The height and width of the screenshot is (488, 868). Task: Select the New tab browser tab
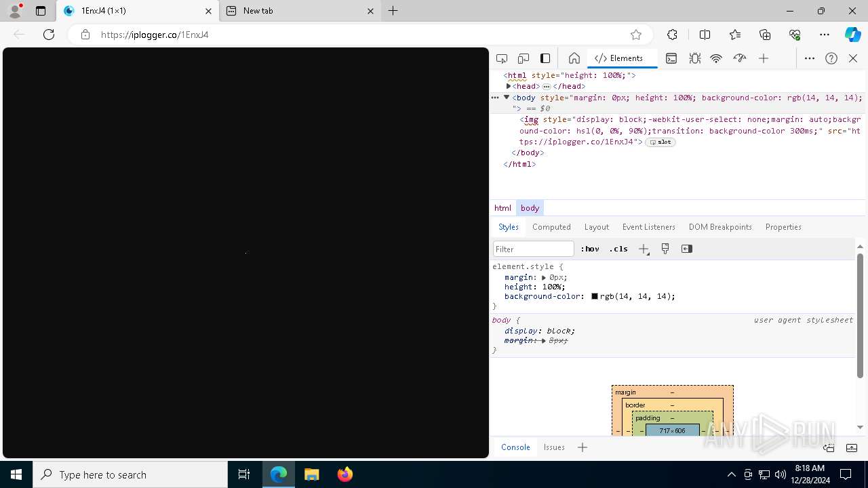pos(300,11)
